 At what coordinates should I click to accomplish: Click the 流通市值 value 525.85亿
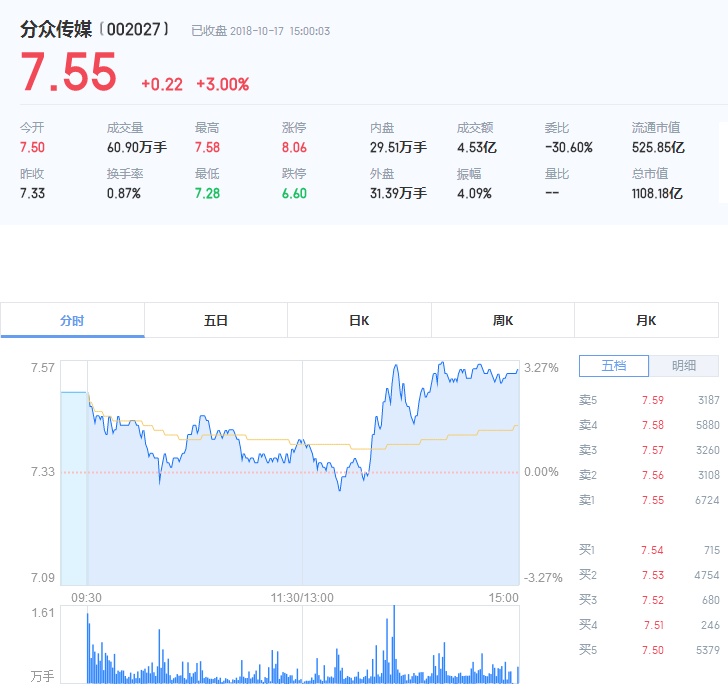(x=658, y=148)
